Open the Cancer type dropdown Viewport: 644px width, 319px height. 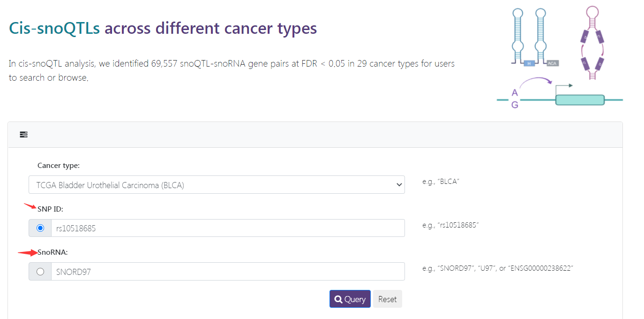[217, 185]
